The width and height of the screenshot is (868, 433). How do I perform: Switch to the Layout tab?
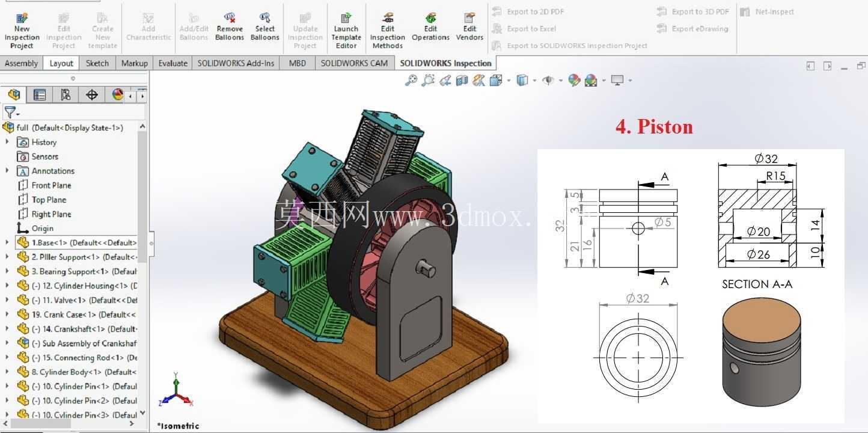pyautogui.click(x=61, y=63)
